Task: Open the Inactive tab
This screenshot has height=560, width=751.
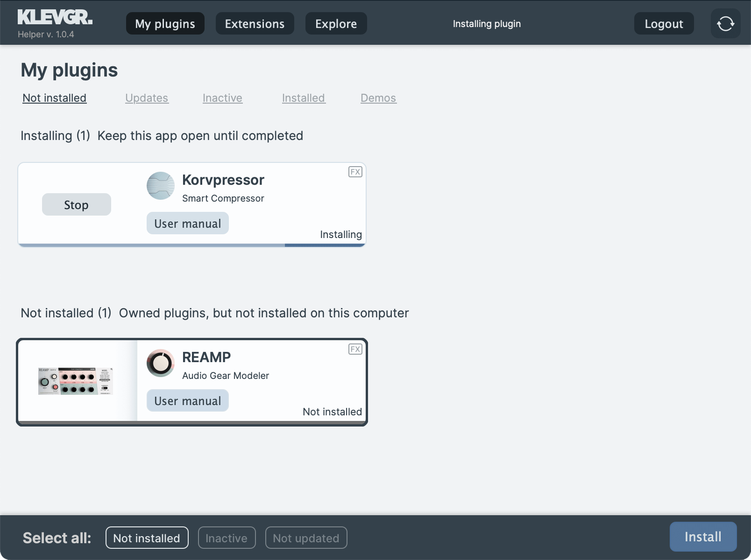Action: [x=222, y=98]
